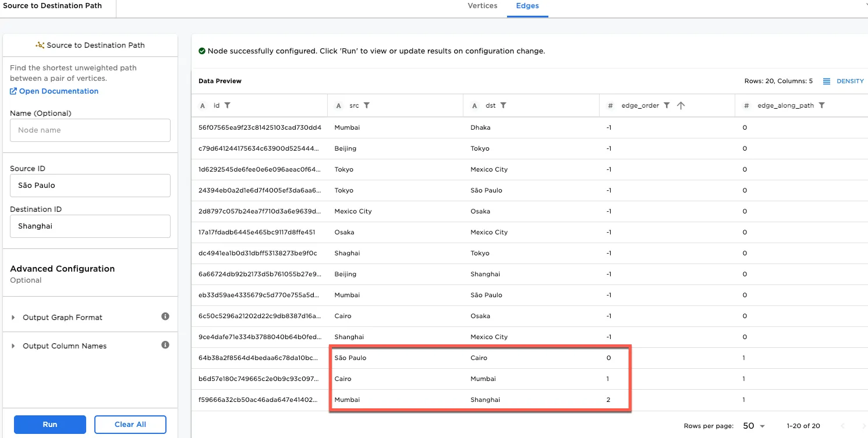
Task: Click the info icon beside Output Graph Format
Action: click(165, 316)
